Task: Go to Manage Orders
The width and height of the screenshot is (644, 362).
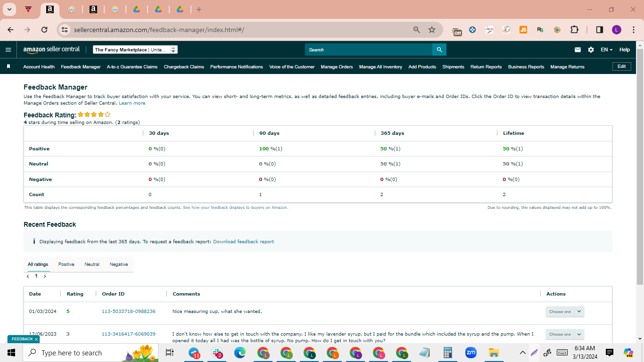Action: (x=337, y=67)
